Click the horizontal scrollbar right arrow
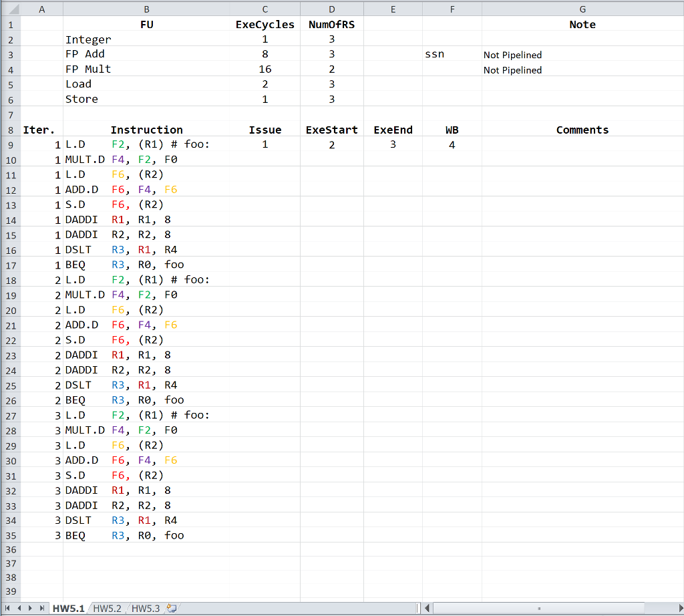 [681, 608]
